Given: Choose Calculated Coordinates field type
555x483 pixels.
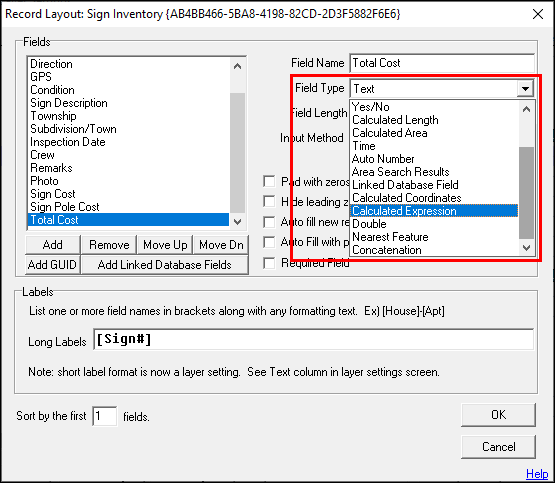Looking at the screenshot, I should pyautogui.click(x=434, y=198).
